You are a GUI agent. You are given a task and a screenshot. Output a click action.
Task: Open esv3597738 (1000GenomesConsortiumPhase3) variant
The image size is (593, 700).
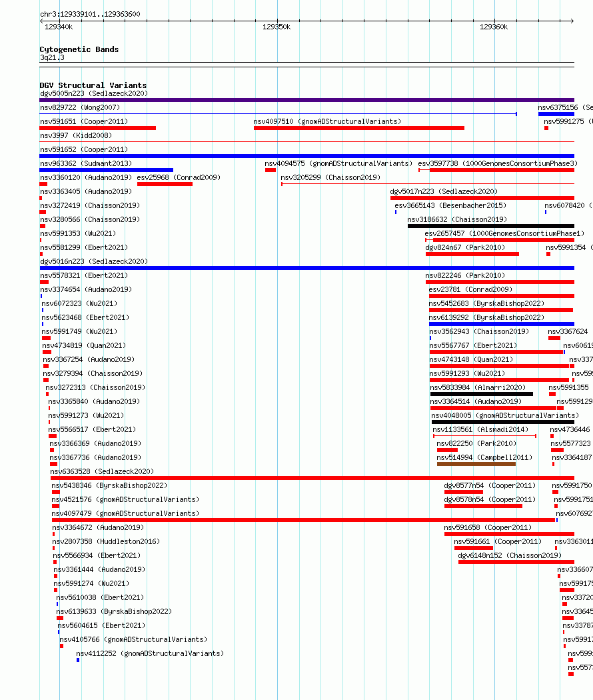tap(498, 163)
